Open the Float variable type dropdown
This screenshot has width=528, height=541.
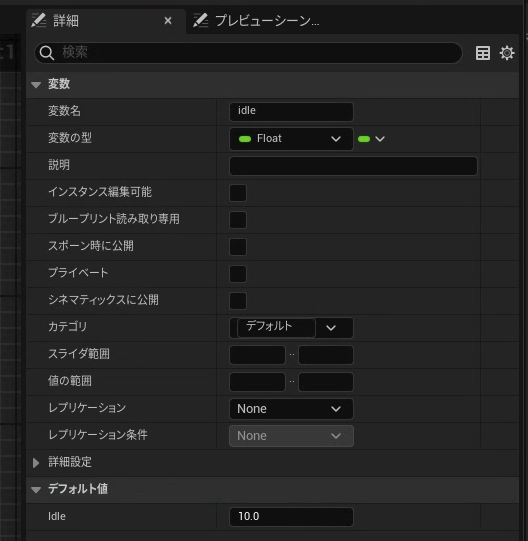[x=291, y=139]
